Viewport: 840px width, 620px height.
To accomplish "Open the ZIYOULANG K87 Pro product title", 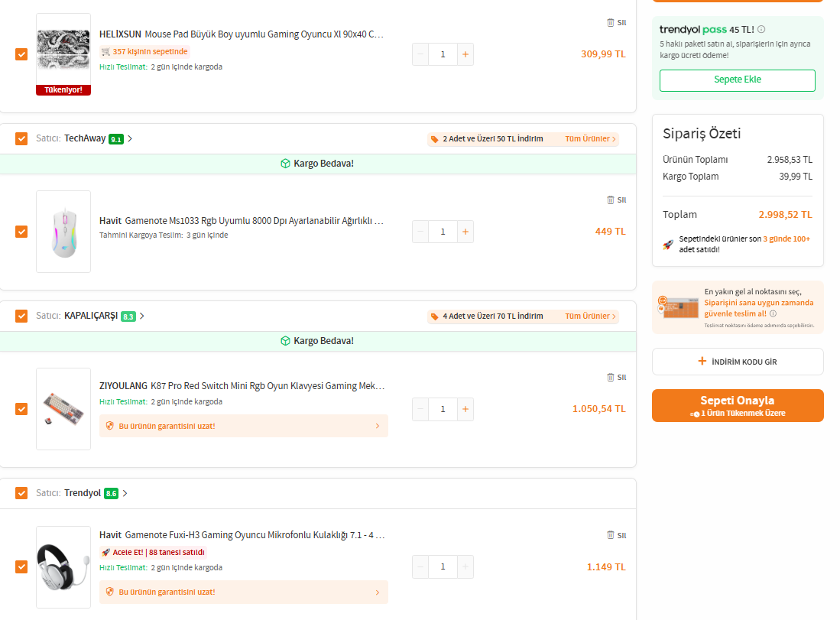I will tap(242, 386).
